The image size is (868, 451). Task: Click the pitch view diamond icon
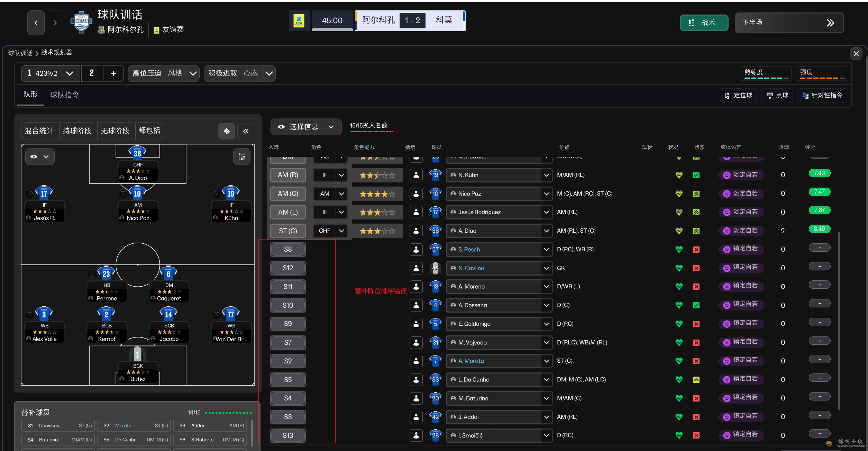point(227,131)
